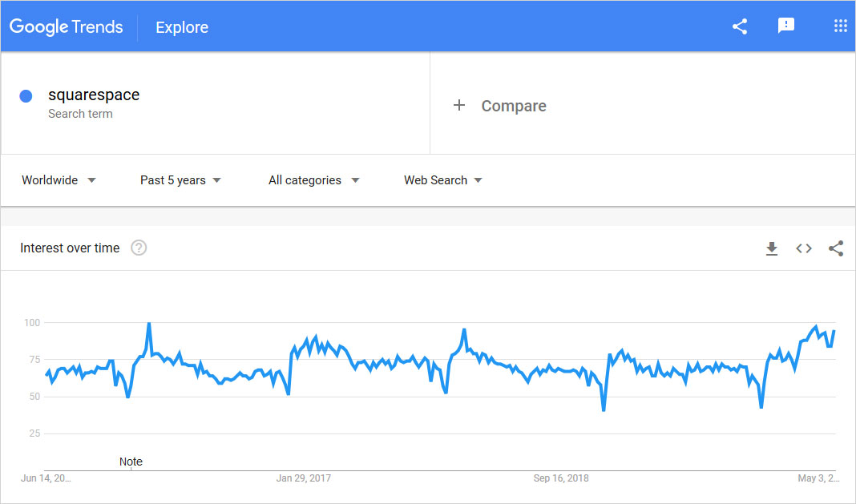The width and height of the screenshot is (856, 504).
Task: Click the help icon beside Interest over time
Action: (x=139, y=248)
